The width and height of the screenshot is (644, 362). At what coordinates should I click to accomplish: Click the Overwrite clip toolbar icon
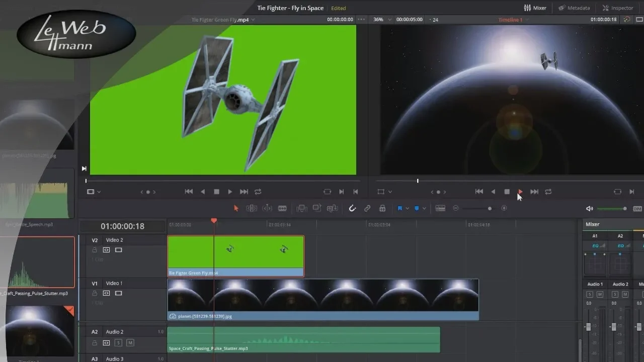317,208
